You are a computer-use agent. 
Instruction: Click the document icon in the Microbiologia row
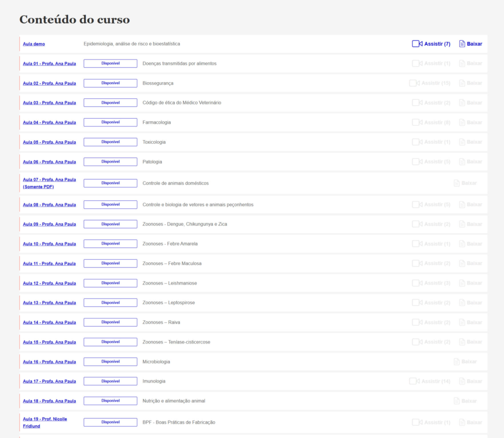[456, 362]
